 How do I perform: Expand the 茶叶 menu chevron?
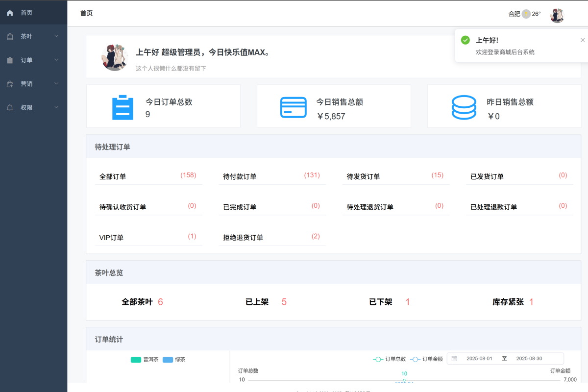coord(56,36)
